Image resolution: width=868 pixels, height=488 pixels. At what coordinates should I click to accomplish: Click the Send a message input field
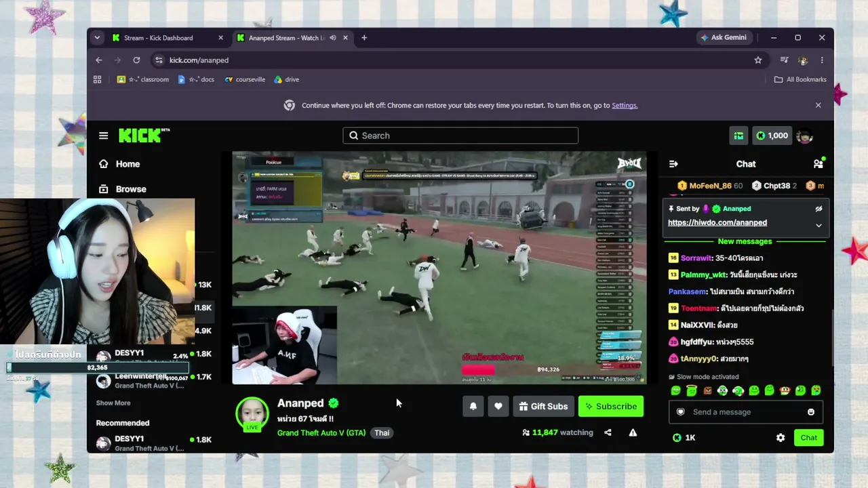[x=746, y=412]
